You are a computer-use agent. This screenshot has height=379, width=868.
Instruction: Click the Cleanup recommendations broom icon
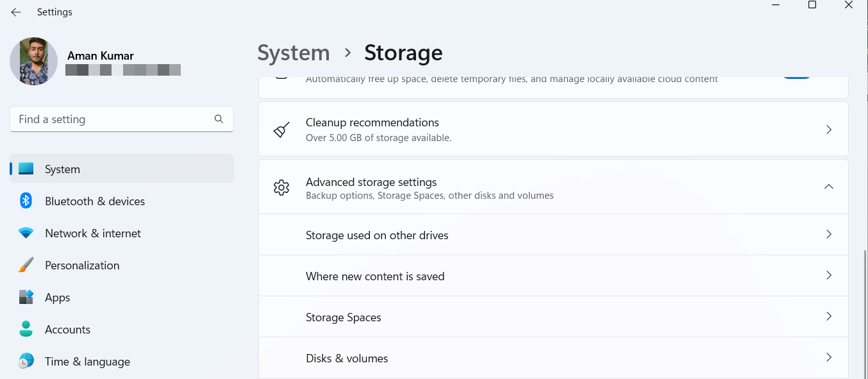click(281, 130)
